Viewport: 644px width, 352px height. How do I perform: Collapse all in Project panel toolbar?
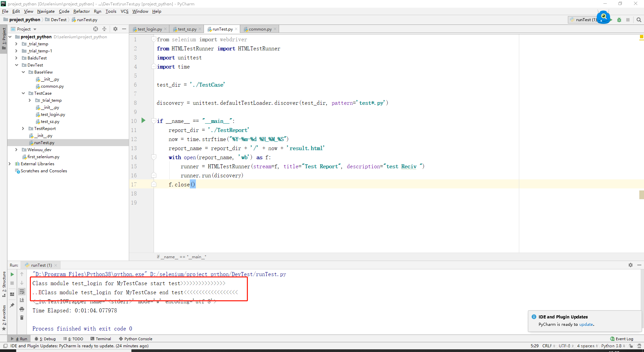104,29
